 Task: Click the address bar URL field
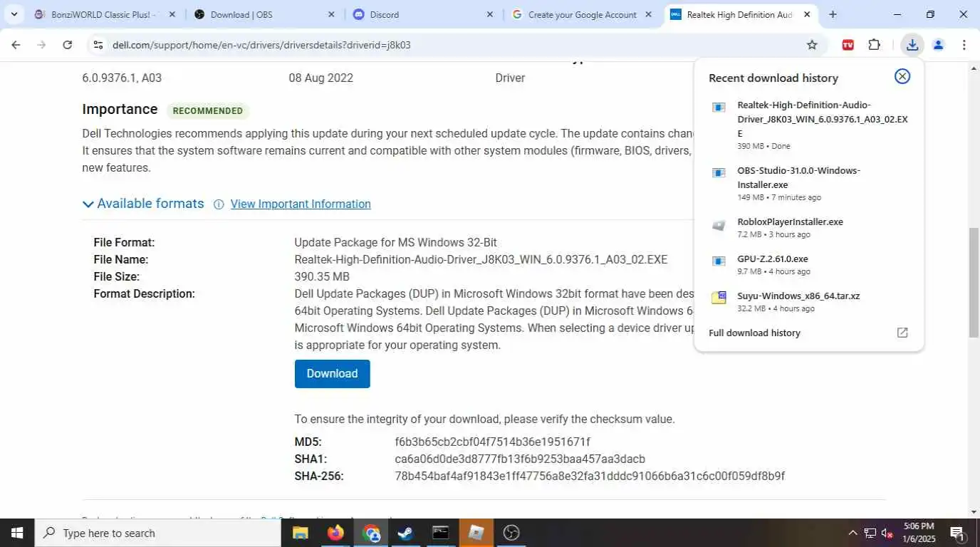pyautogui.click(x=456, y=45)
